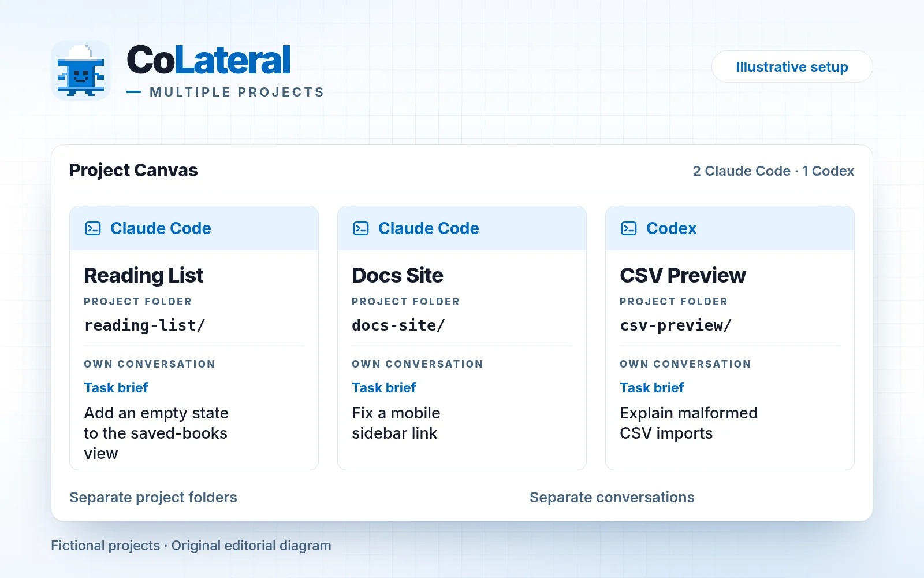Click the footer 'Fictional projects' note
This screenshot has width=924, height=578.
(191, 546)
